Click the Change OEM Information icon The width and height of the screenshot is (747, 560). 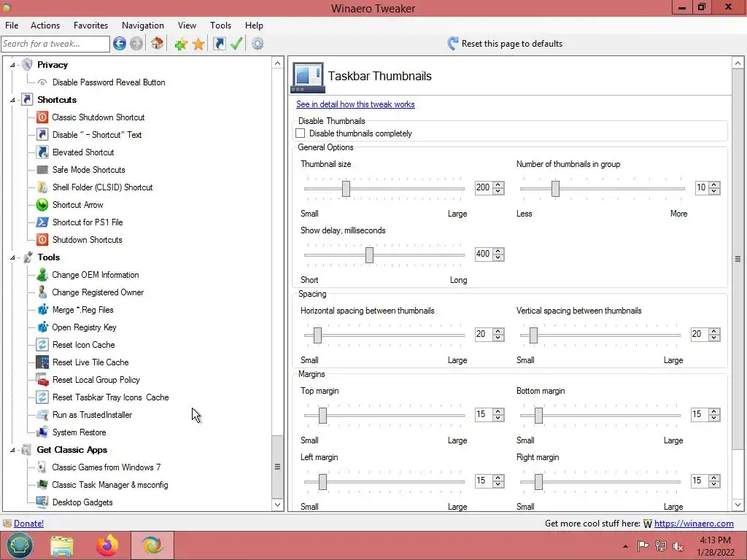click(42, 275)
